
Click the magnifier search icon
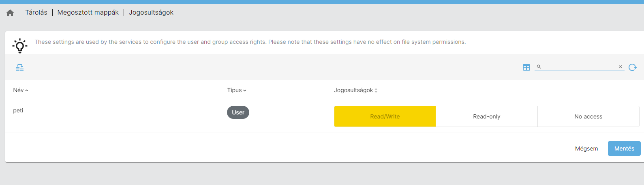[x=539, y=67]
